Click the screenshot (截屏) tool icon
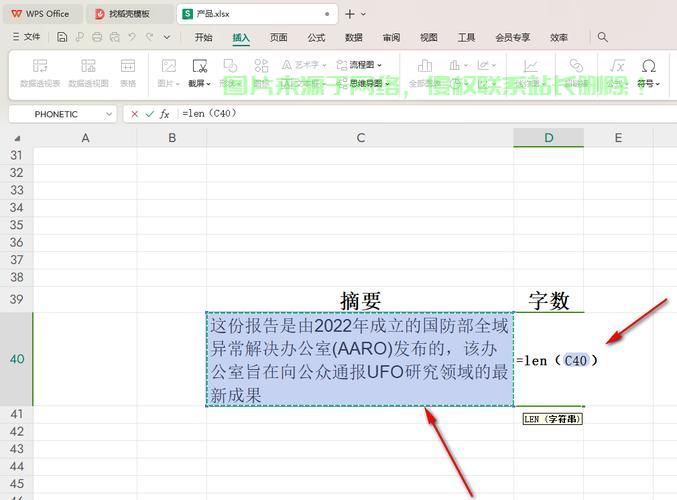This screenshot has height=500, width=677. (200, 66)
